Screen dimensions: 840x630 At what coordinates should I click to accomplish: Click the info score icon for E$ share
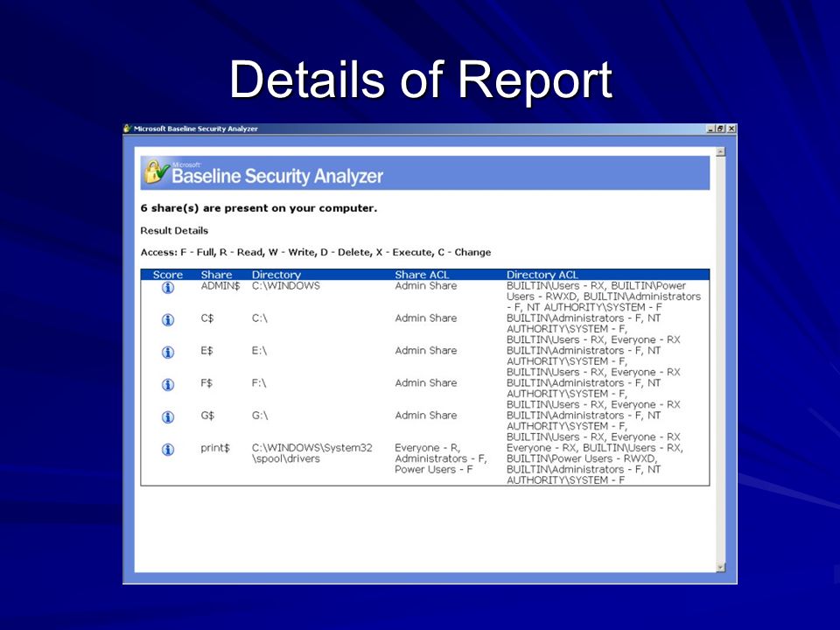coord(168,352)
